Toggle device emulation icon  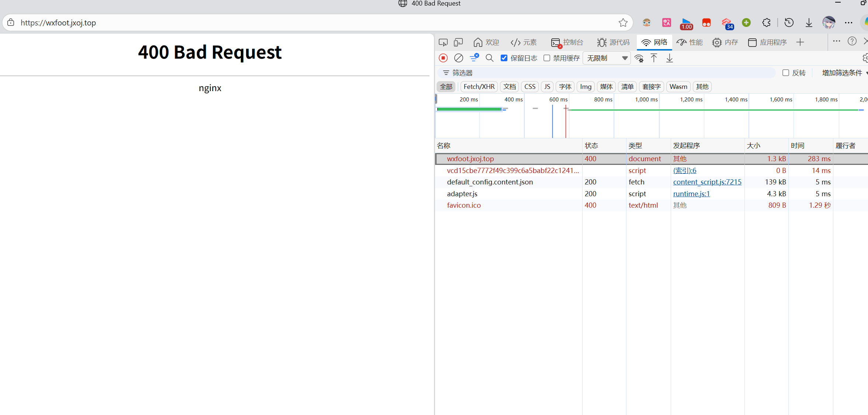coord(458,42)
